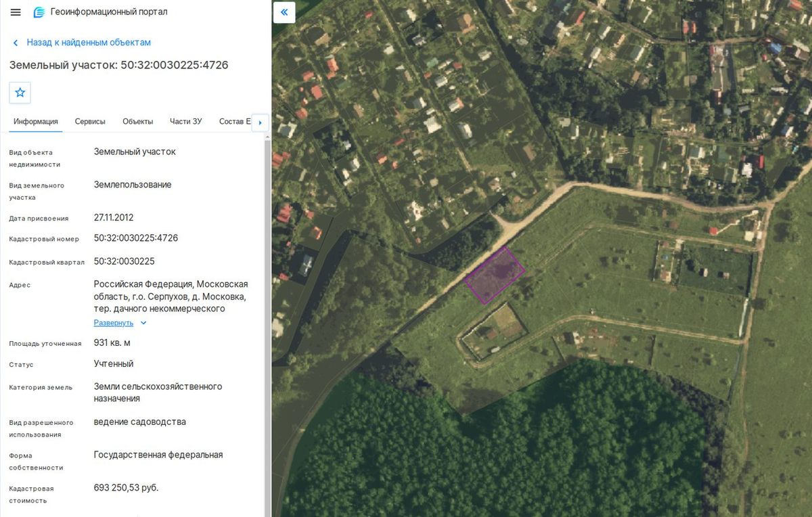The height and width of the screenshot is (517, 812).
Task: Click the value Государственная федеральная
Action: 158,455
